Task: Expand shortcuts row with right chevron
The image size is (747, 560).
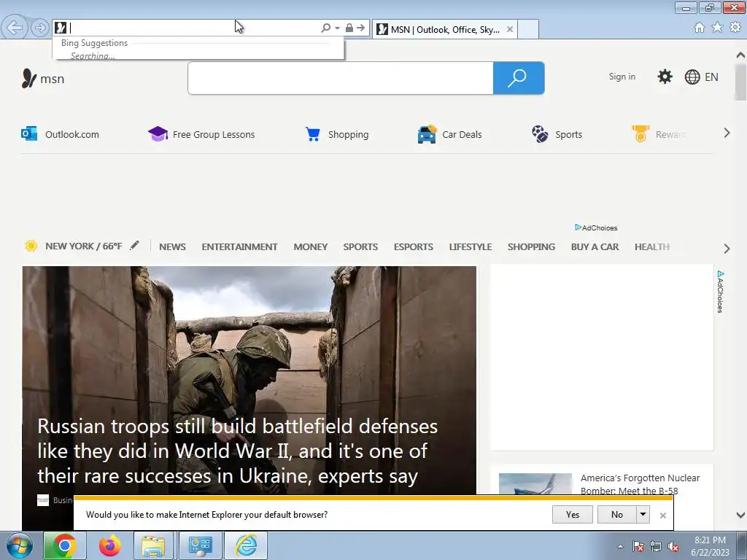Action: [x=727, y=133]
